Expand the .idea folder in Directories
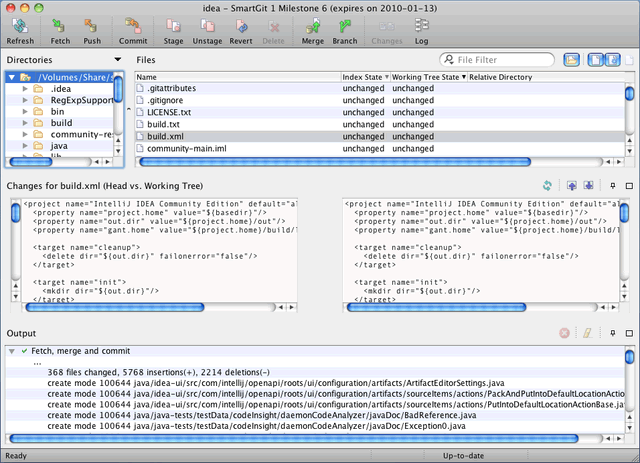Image resolution: width=640 pixels, height=463 pixels. pyautogui.click(x=25, y=89)
